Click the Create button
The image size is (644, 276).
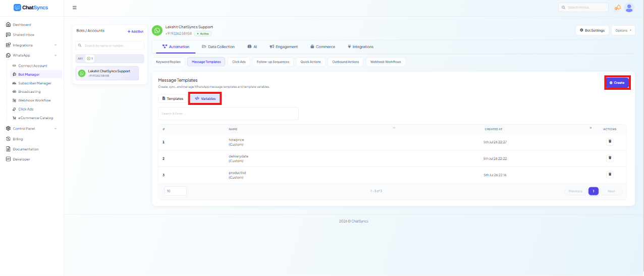pyautogui.click(x=617, y=83)
